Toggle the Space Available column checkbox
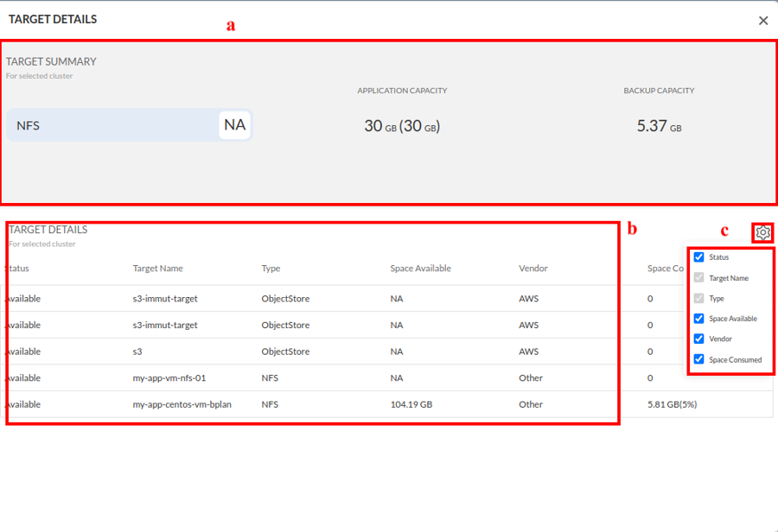The width and height of the screenshot is (778, 532). pos(699,319)
